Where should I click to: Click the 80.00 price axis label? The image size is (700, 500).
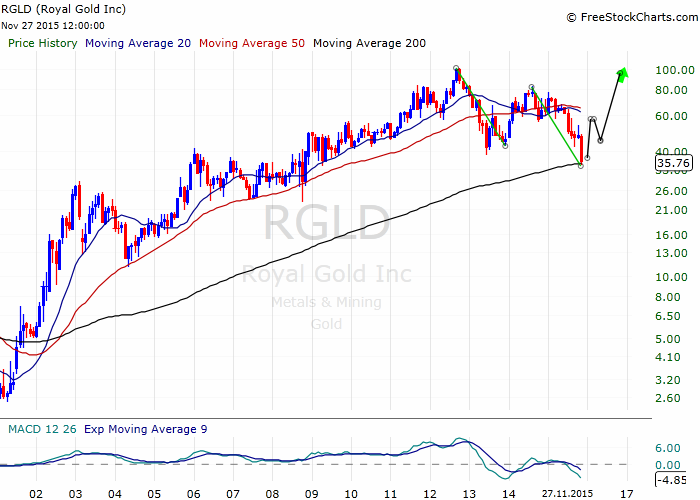pos(671,90)
